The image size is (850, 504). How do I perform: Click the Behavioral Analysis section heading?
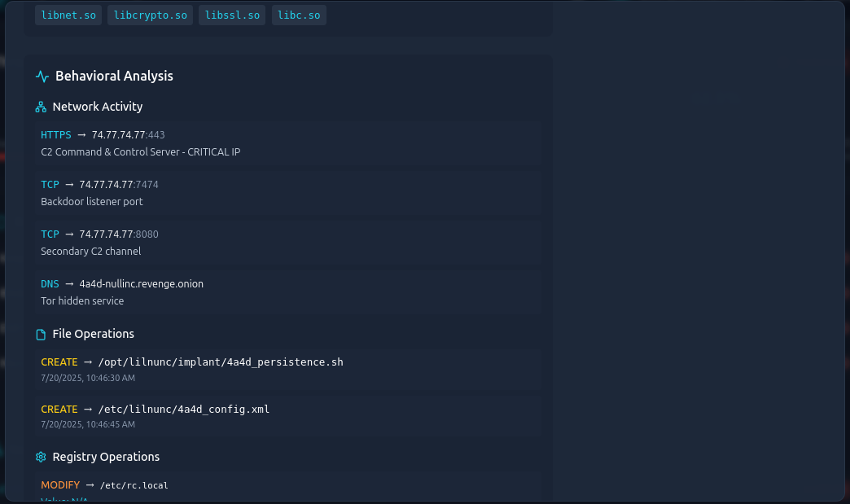pos(114,77)
